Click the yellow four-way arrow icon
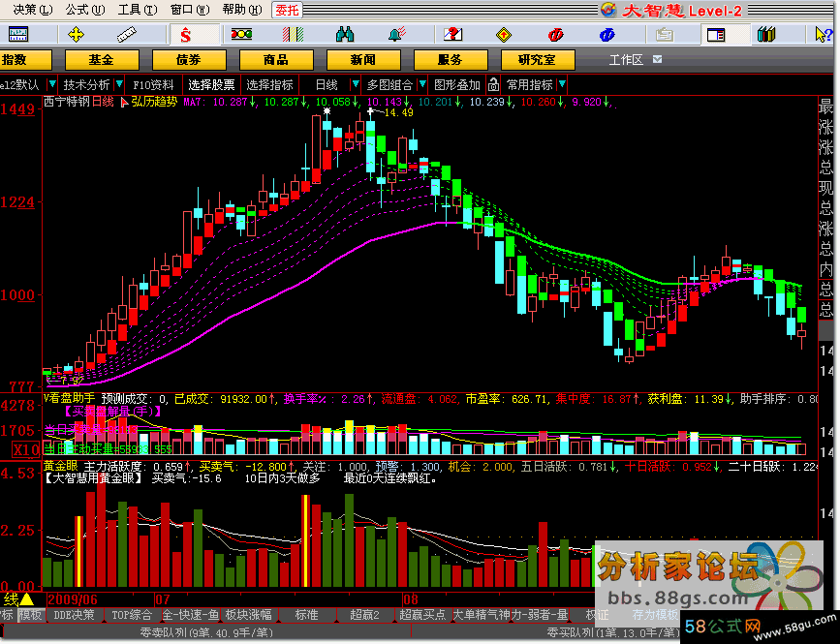This screenshot has width=840, height=644. point(77,35)
